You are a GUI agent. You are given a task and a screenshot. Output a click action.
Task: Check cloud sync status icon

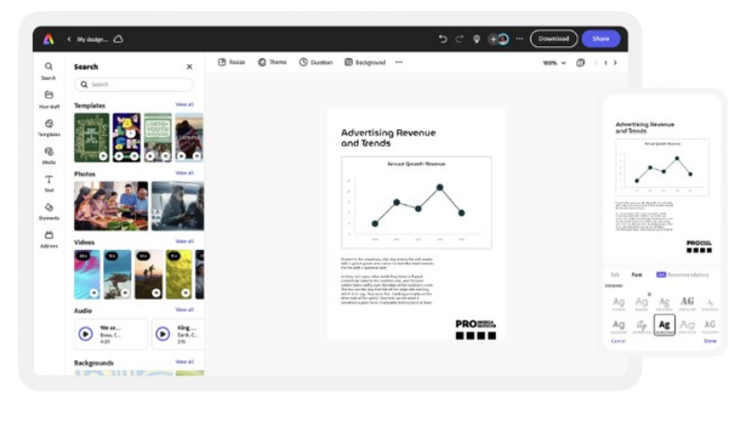tap(118, 39)
